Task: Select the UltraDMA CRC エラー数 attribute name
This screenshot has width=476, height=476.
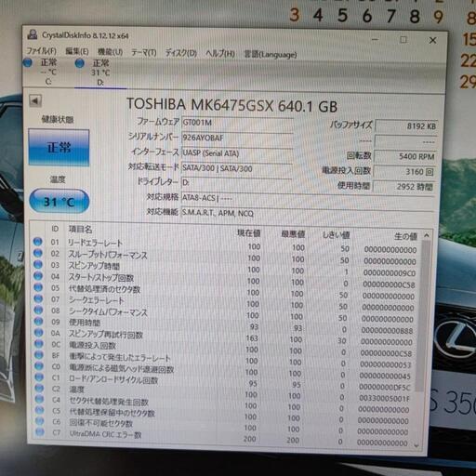Action: tap(105, 434)
